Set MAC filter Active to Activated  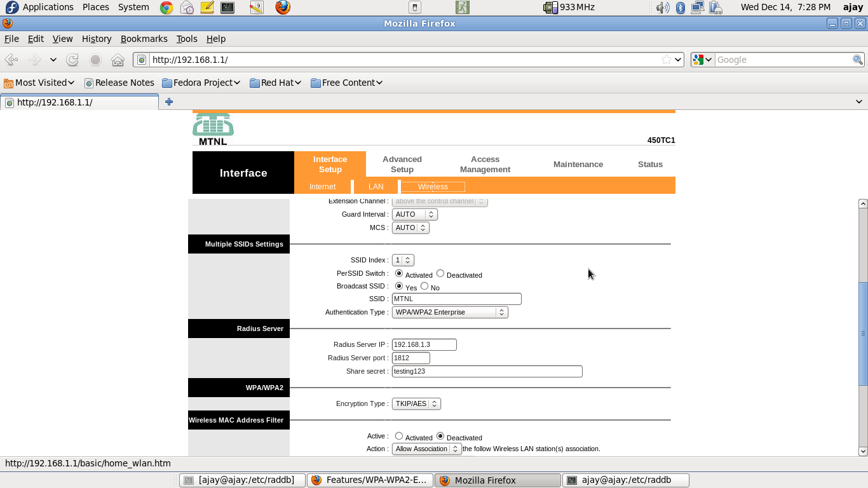pyautogui.click(x=399, y=436)
